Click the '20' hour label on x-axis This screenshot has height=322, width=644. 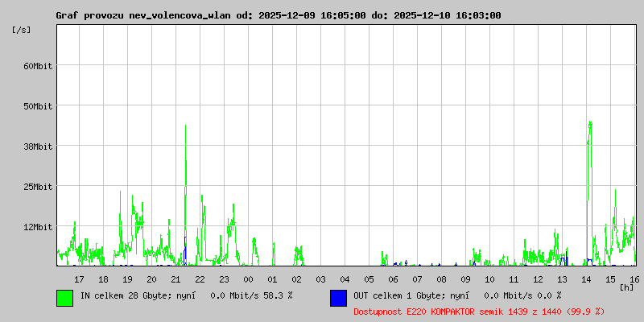(x=151, y=279)
